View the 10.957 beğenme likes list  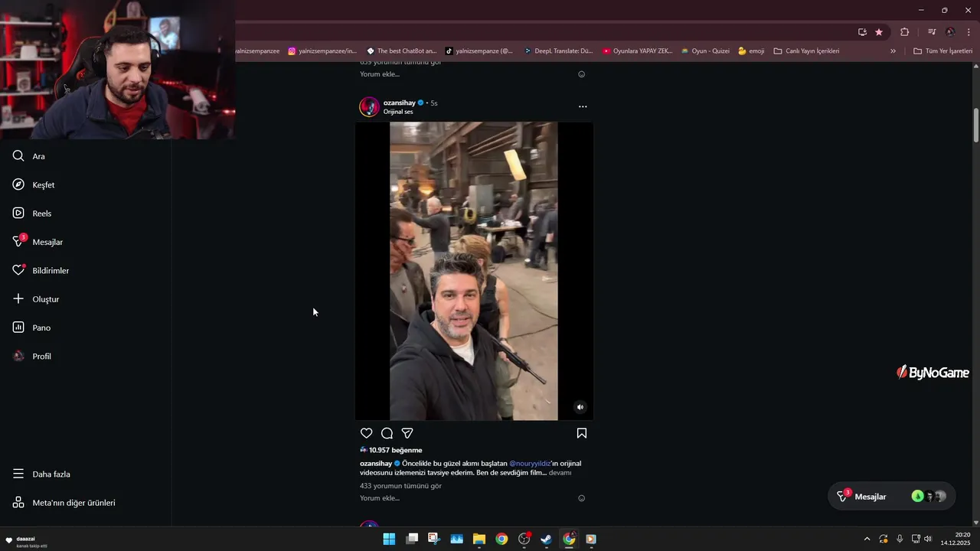click(395, 450)
